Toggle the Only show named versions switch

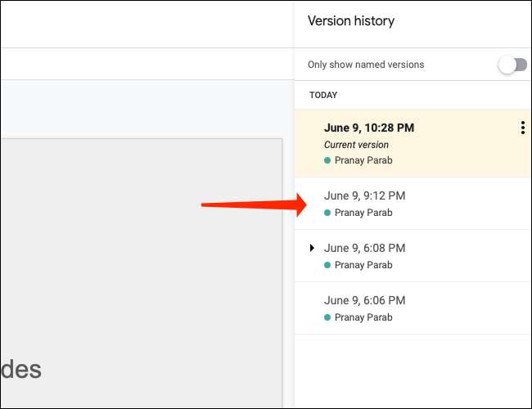point(512,65)
